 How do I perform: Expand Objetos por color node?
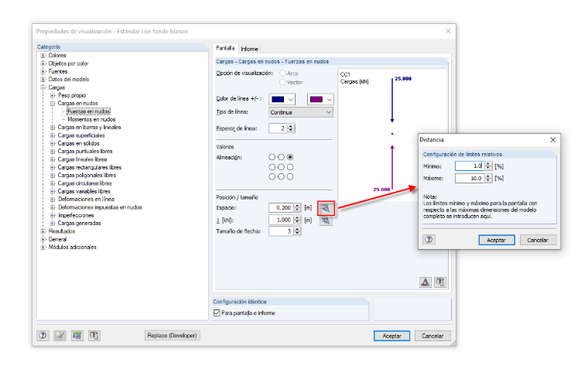(43, 63)
